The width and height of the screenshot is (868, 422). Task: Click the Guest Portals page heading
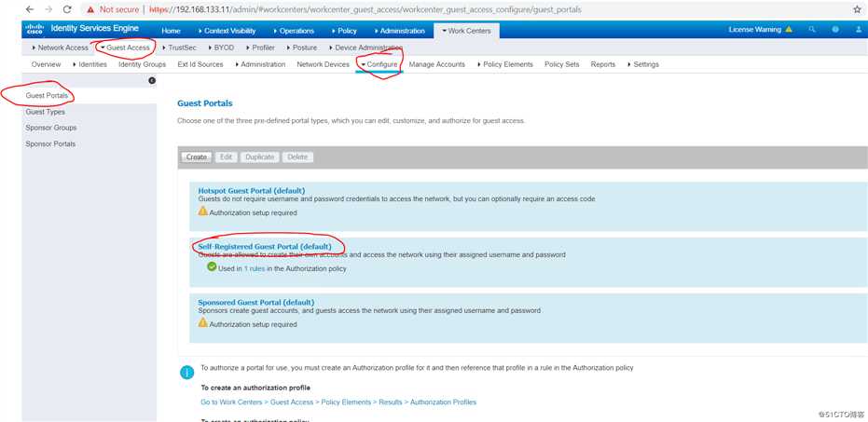pyautogui.click(x=205, y=103)
